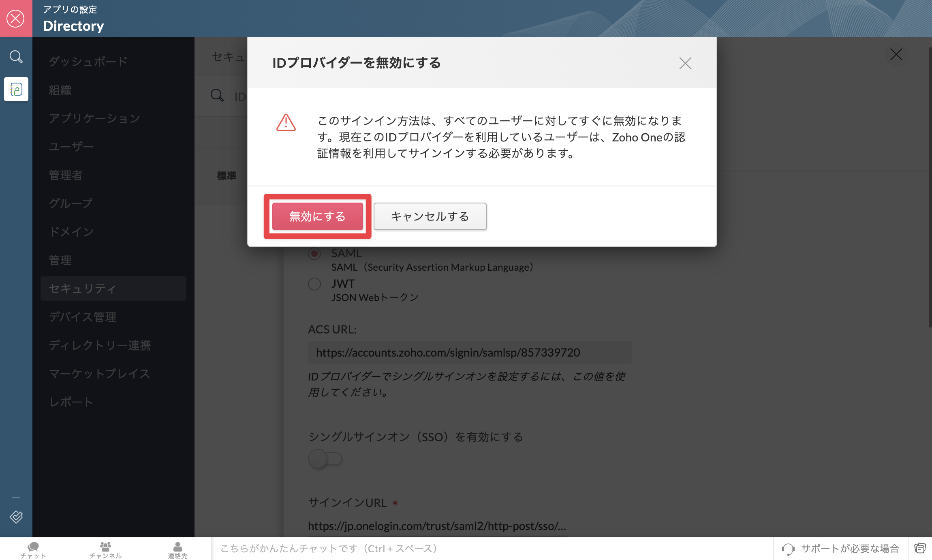The width and height of the screenshot is (932, 560).
Task: Click the right-side vertical scrollbar
Action: pyautogui.click(x=930, y=187)
